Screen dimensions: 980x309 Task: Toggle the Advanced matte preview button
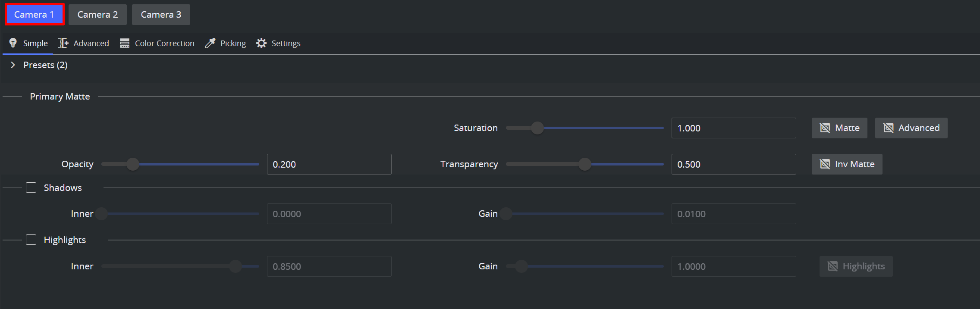[x=911, y=128]
